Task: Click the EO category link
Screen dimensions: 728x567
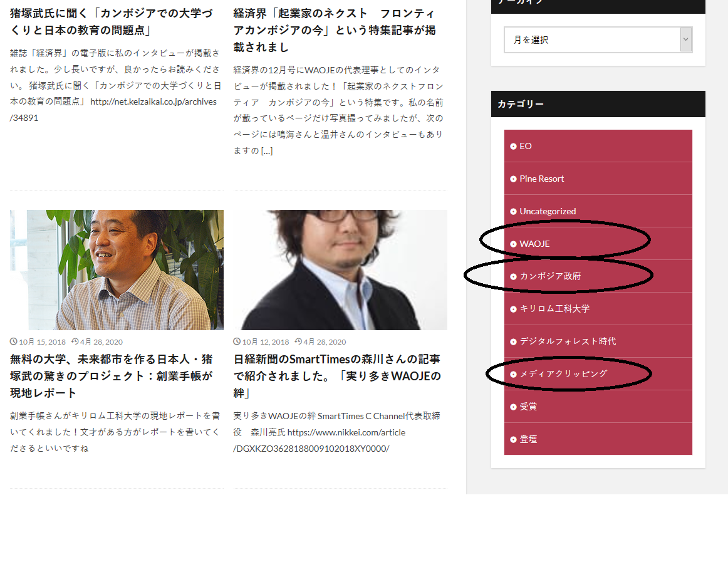Action: 525,146
